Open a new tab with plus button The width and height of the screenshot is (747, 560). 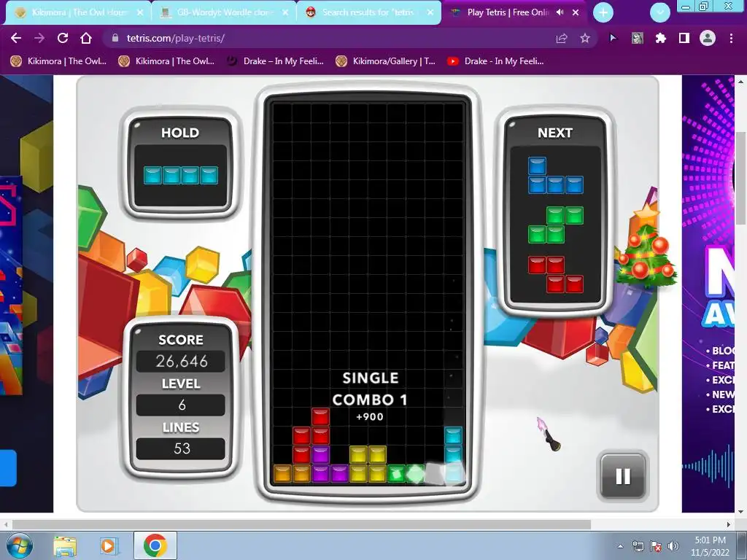[603, 13]
